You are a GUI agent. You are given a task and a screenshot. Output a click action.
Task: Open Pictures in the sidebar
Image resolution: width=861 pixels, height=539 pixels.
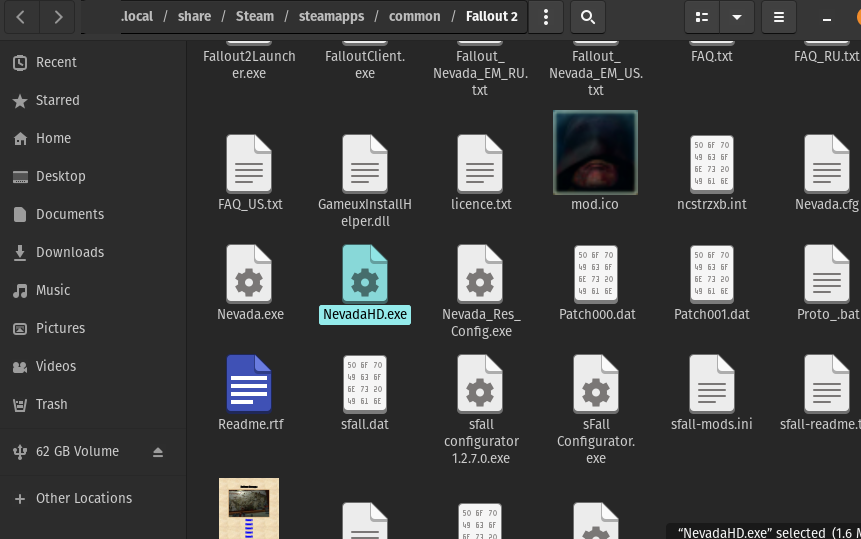click(x=93, y=328)
